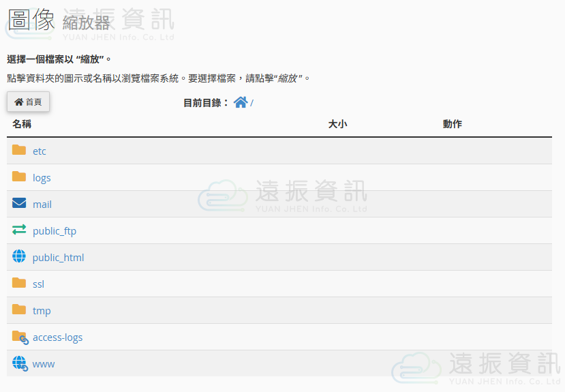Click the access-logs linked folder icon
This screenshot has width=565, height=392.
pyautogui.click(x=20, y=337)
